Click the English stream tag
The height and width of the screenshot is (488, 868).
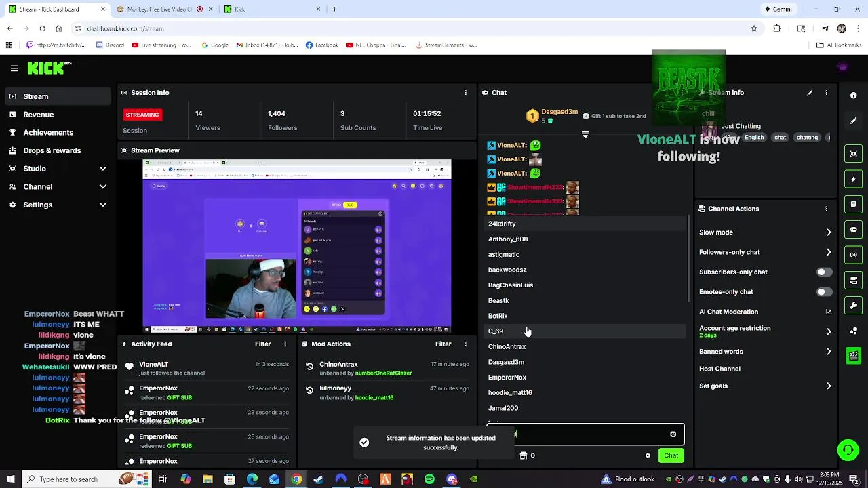click(754, 138)
